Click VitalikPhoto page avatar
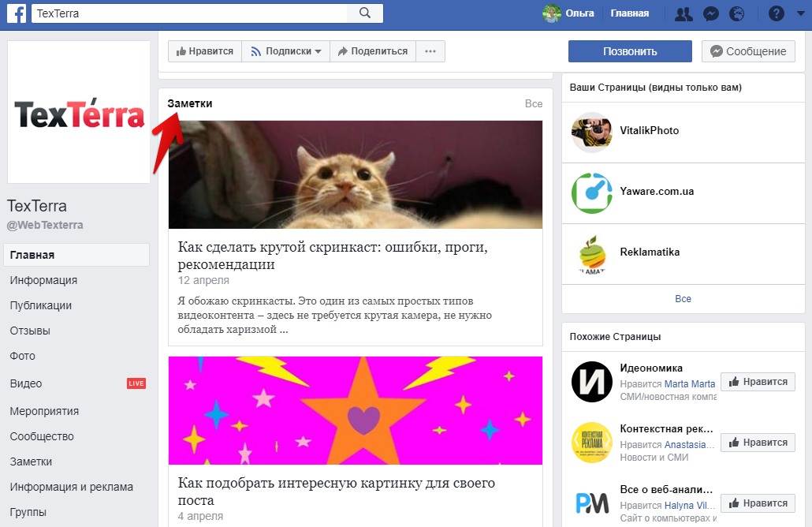This screenshot has height=527, width=812. click(591, 132)
